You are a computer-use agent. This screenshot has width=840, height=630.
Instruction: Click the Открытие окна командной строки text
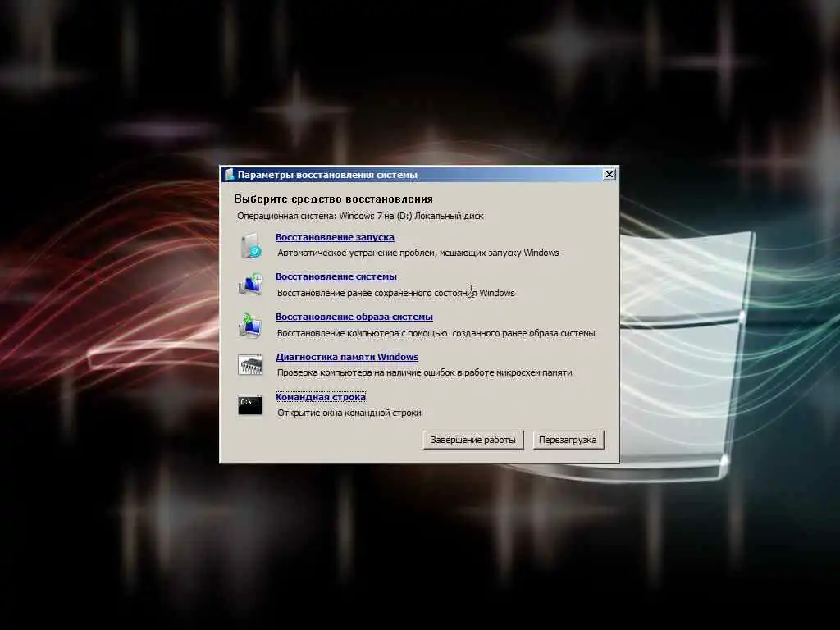click(x=349, y=413)
